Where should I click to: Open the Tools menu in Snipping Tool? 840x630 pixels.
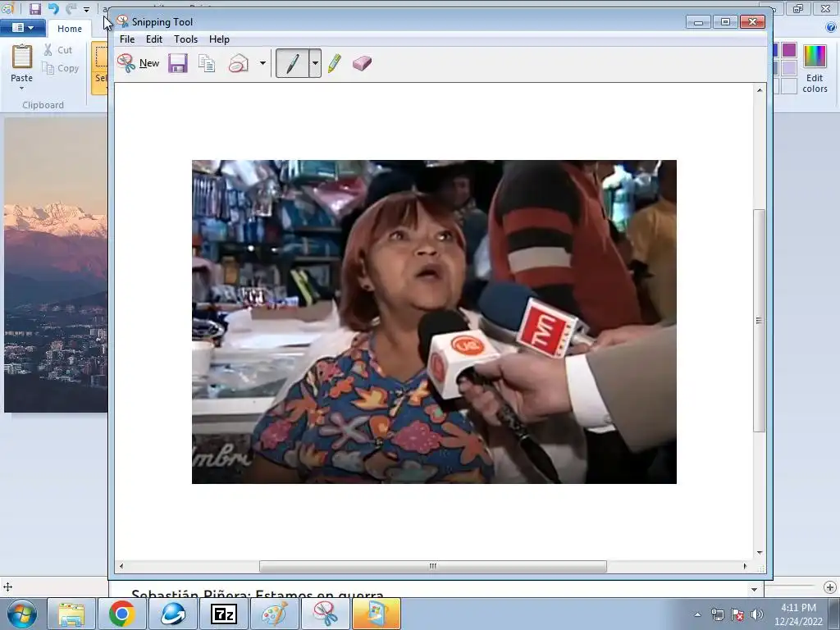(186, 39)
